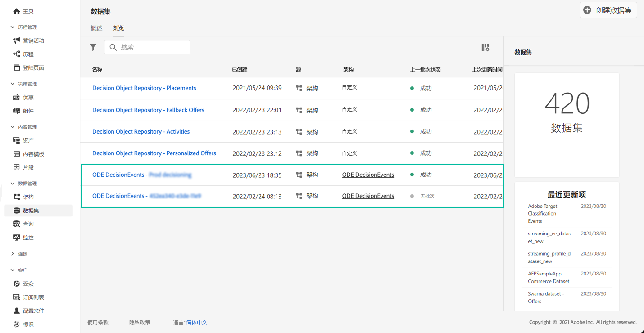Click the fingerprint icon beside 标识
The width and height of the screenshot is (644, 333).
(x=17, y=324)
